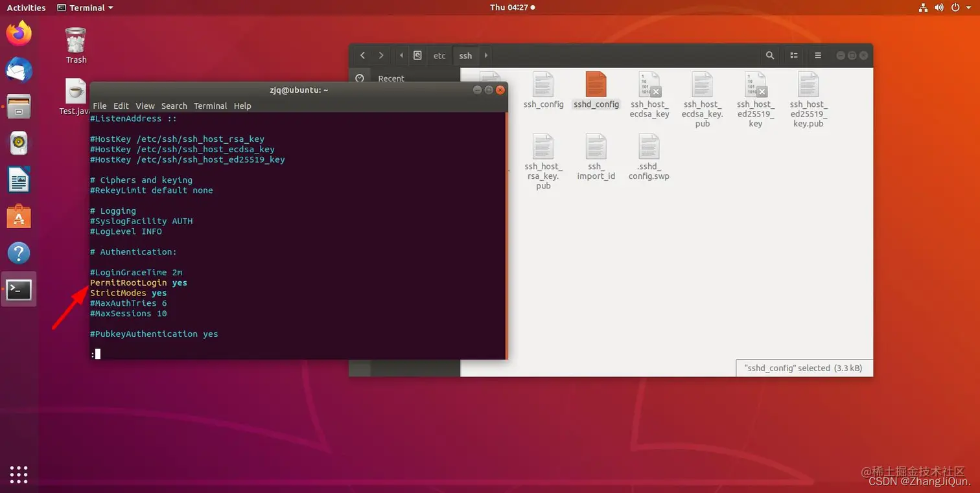
Task: Open Files hamburger menu
Action: coord(818,56)
